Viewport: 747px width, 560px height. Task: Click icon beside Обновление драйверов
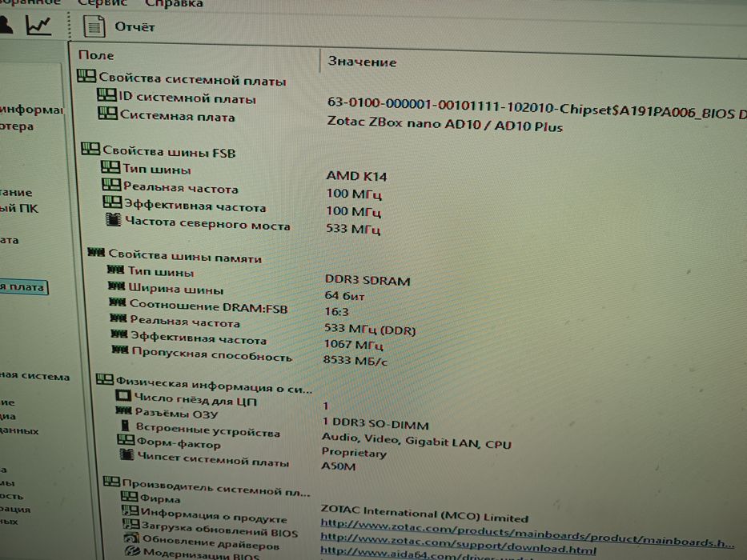tap(132, 538)
